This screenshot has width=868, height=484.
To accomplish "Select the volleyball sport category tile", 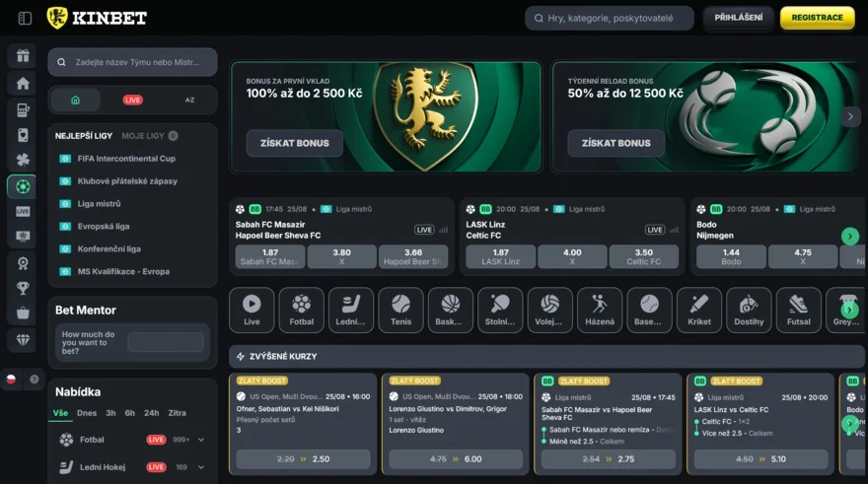I will (x=549, y=310).
